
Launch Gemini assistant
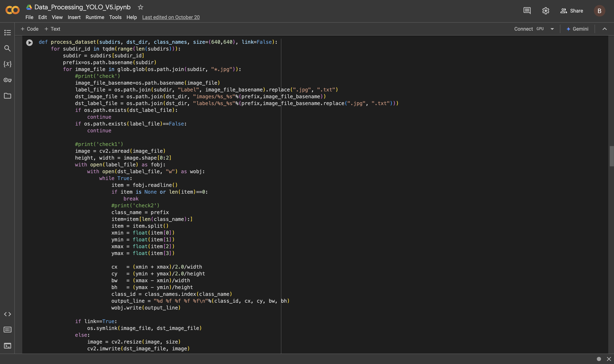click(577, 29)
